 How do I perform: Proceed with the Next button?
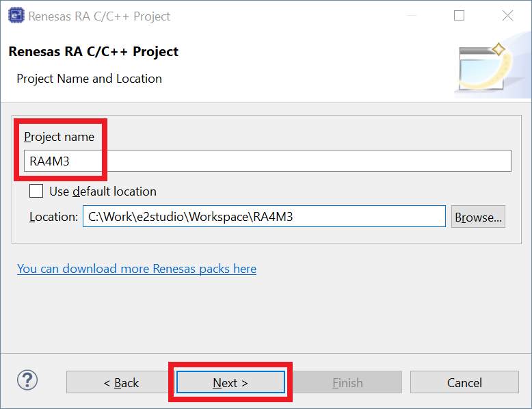(230, 382)
